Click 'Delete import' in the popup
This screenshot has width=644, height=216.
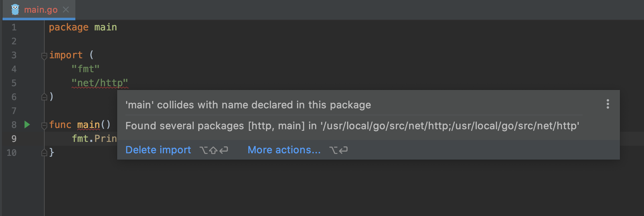click(x=158, y=150)
